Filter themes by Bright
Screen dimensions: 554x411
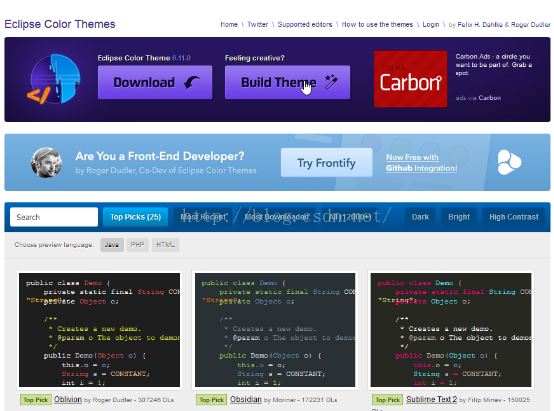pos(459,217)
